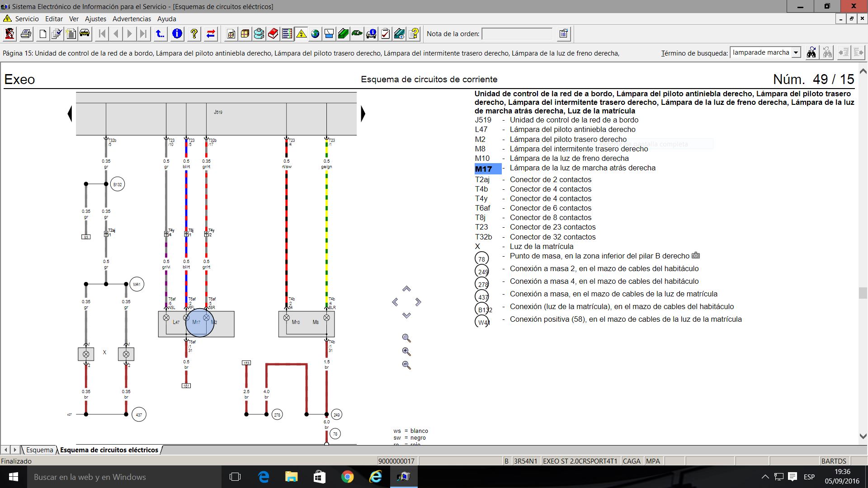Click the vertical scrollbar up arrow
This screenshot has width=868, height=488.
(863, 71)
